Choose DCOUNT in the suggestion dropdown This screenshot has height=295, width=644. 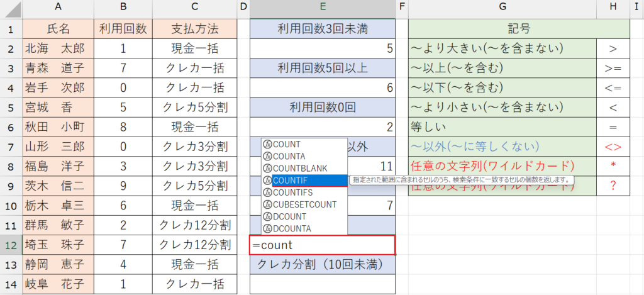[304, 216]
